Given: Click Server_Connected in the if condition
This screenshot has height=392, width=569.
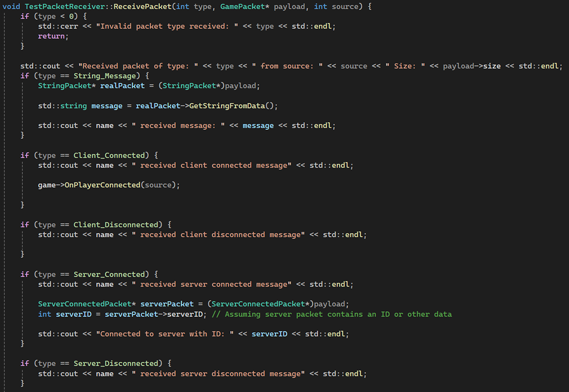Looking at the screenshot, I should coord(108,274).
